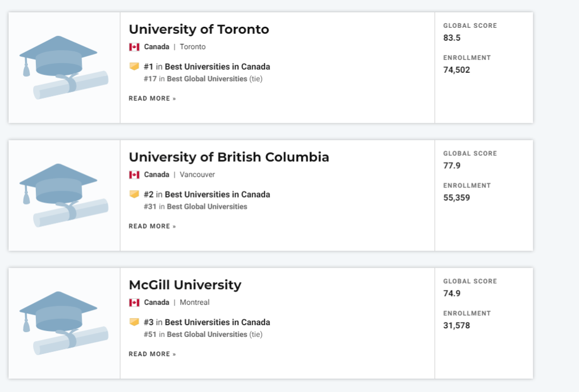The width and height of the screenshot is (579, 392).
Task: Click the Canada flag beside Toronto
Action: [x=134, y=47]
